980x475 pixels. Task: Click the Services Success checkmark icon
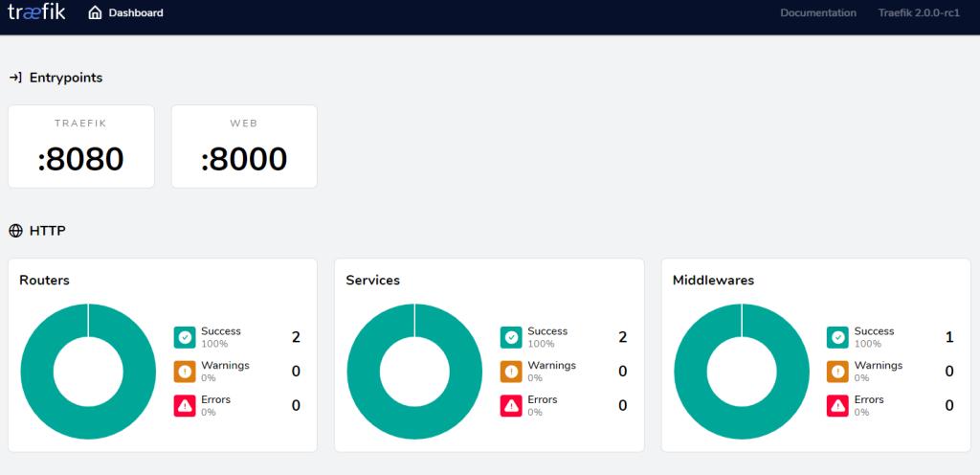point(511,337)
